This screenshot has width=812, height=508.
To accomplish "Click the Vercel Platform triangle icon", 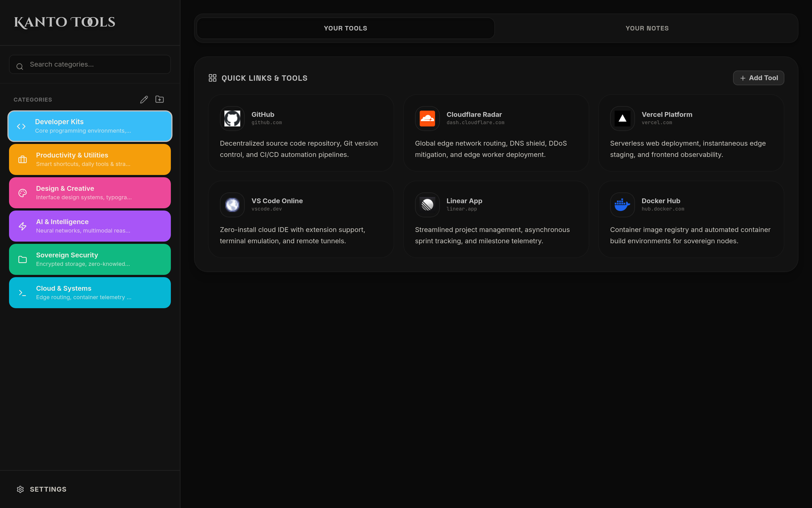I will 623,118.
